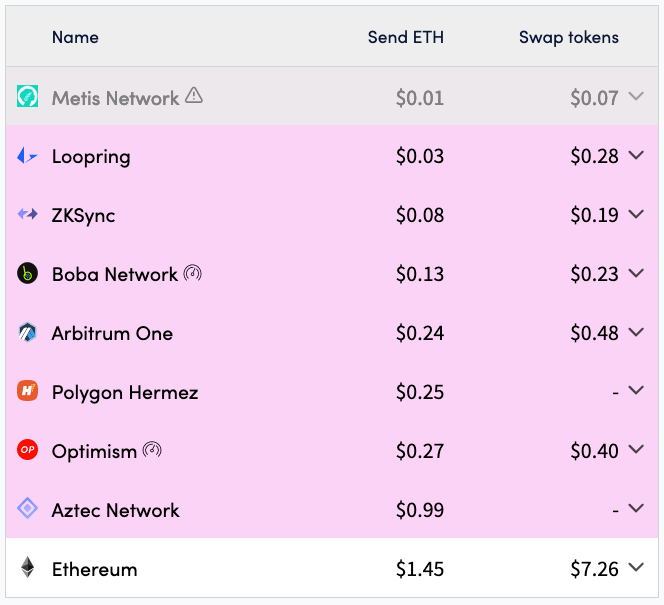Screen dimensions: 664x605
Task: Sort by the Swap tokens column header
Action: (569, 38)
